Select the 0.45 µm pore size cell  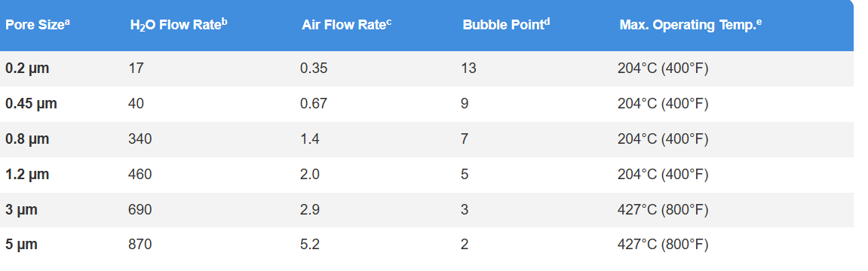click(31, 104)
